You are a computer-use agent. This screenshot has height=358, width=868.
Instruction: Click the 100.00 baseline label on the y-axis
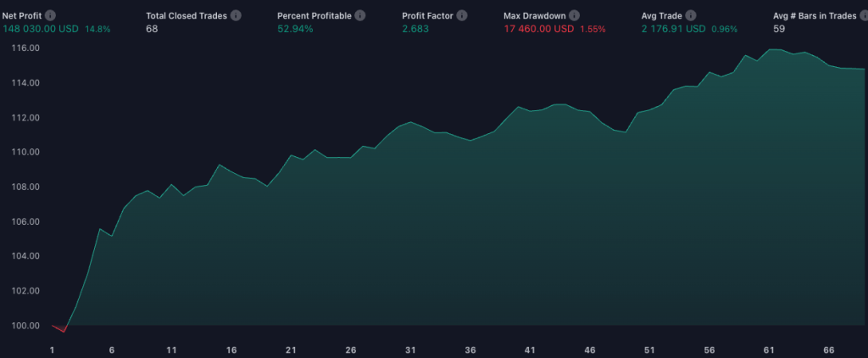pos(25,326)
